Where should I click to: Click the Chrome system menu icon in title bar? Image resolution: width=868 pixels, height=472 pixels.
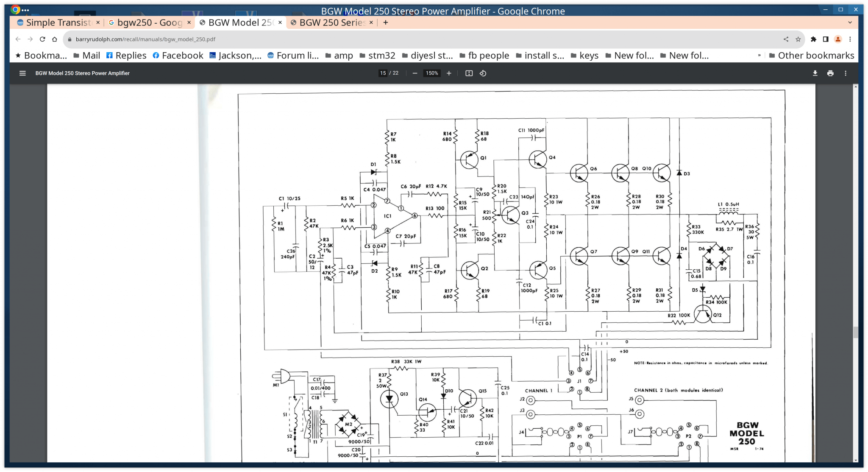[15, 10]
